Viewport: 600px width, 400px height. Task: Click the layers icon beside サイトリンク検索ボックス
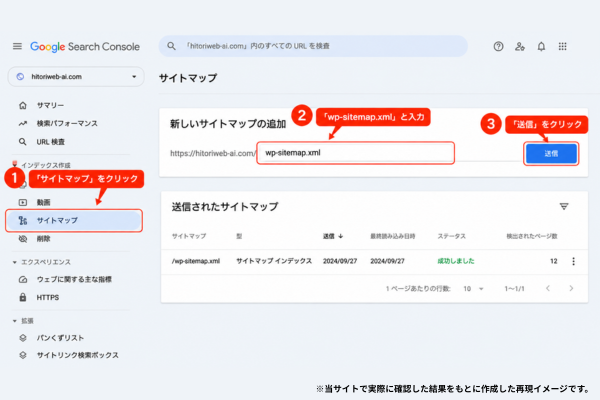23,355
